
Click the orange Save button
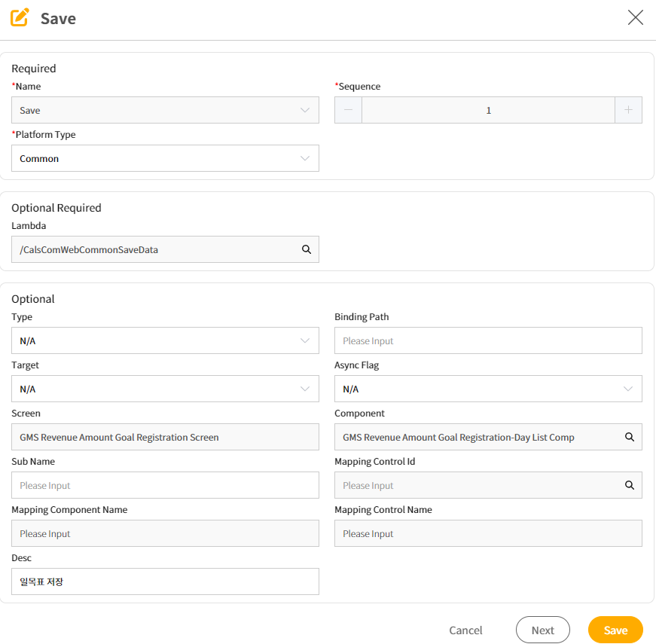pyautogui.click(x=615, y=630)
